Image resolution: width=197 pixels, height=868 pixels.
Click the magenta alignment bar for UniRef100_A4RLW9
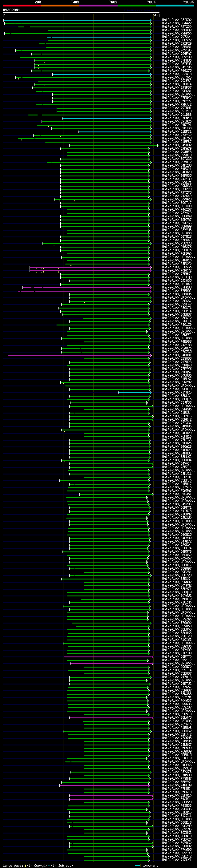pos(104,785)
